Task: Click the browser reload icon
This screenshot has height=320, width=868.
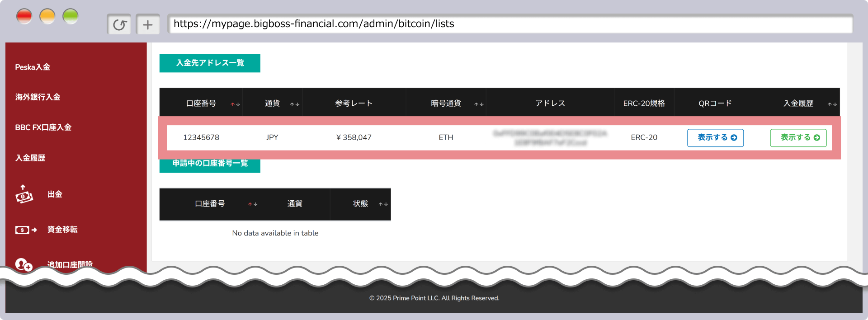Action: click(119, 24)
